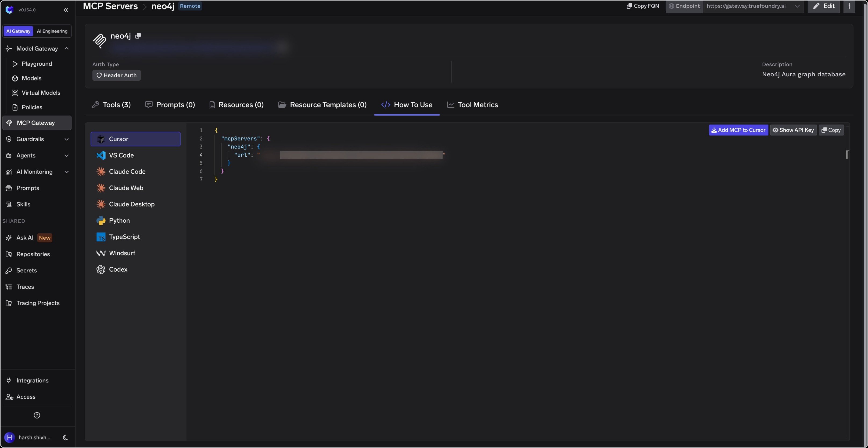Open user profile harsh.shivh...

click(28, 438)
